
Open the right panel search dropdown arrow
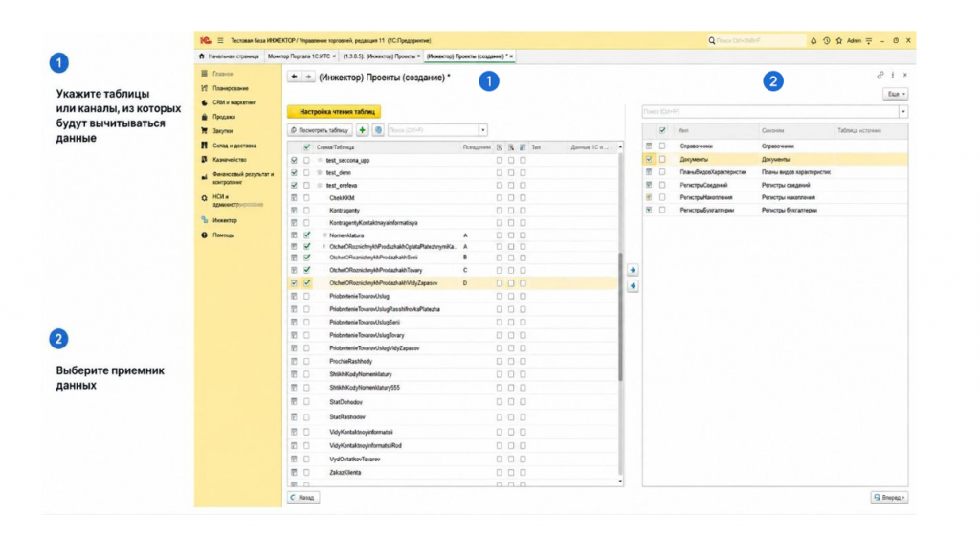point(903,112)
